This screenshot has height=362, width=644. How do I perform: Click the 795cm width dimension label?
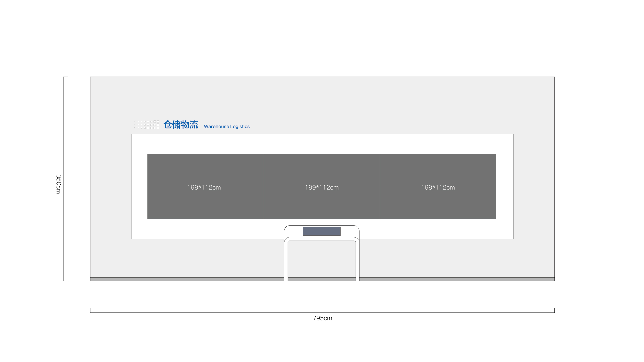322,318
